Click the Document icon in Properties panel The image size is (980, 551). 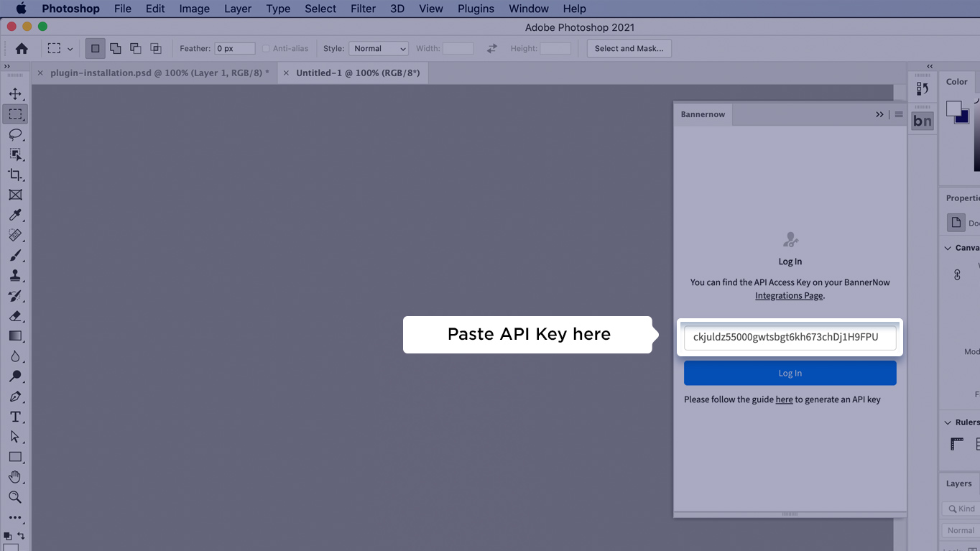click(956, 223)
